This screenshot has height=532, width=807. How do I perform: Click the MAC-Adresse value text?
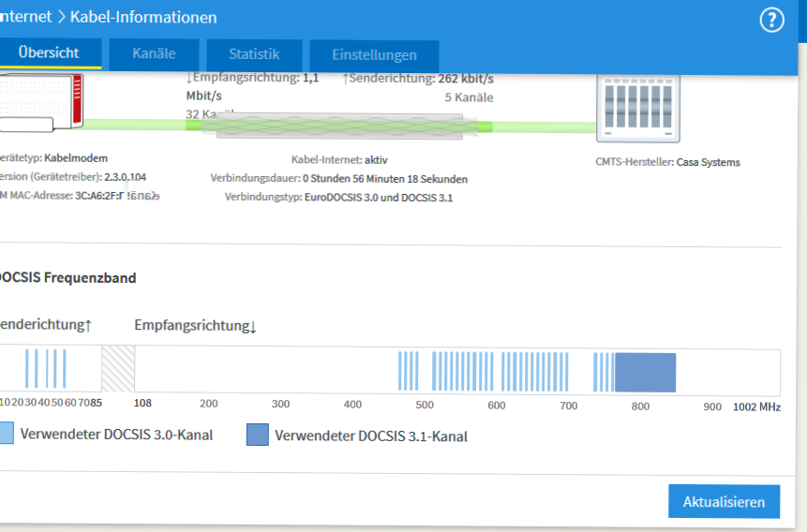click(x=117, y=196)
